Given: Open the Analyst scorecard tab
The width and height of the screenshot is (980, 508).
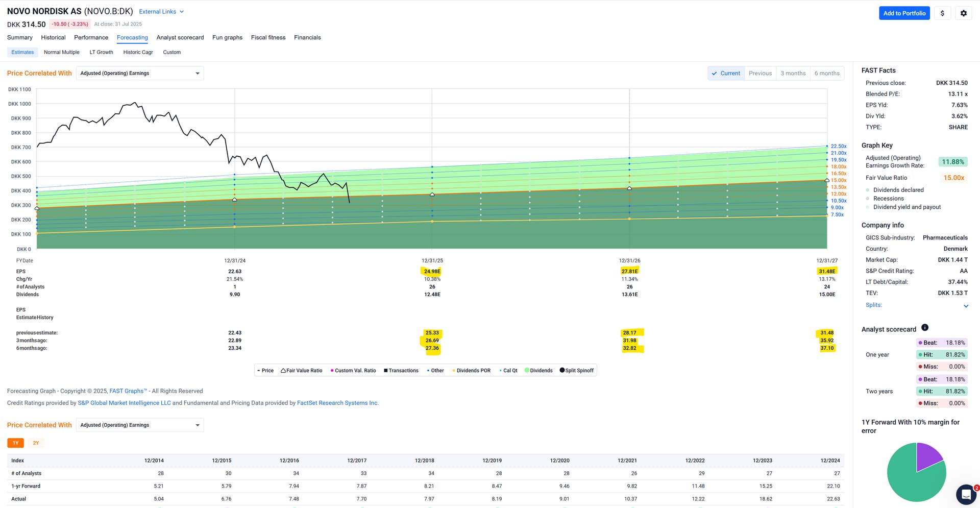Looking at the screenshot, I should (x=180, y=37).
